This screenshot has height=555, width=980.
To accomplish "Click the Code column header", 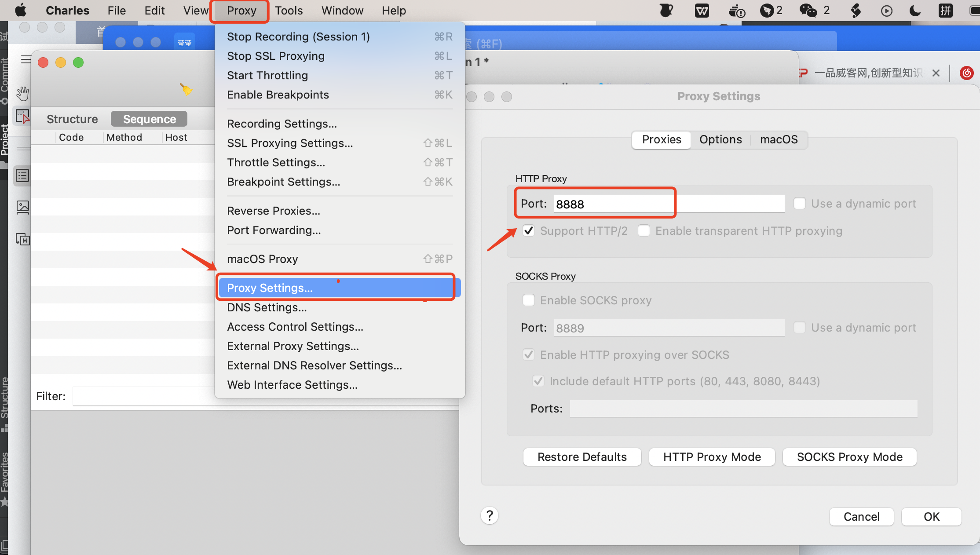I will [71, 137].
